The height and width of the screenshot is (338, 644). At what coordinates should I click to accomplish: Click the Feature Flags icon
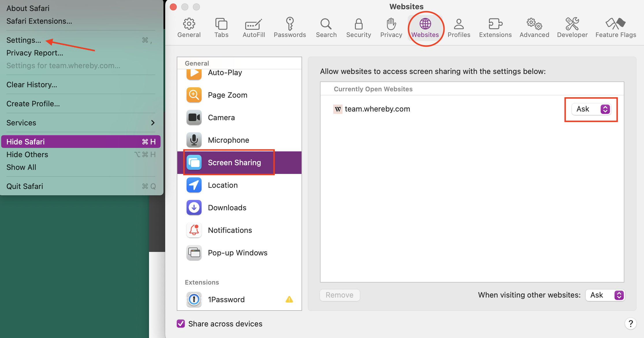615,27
